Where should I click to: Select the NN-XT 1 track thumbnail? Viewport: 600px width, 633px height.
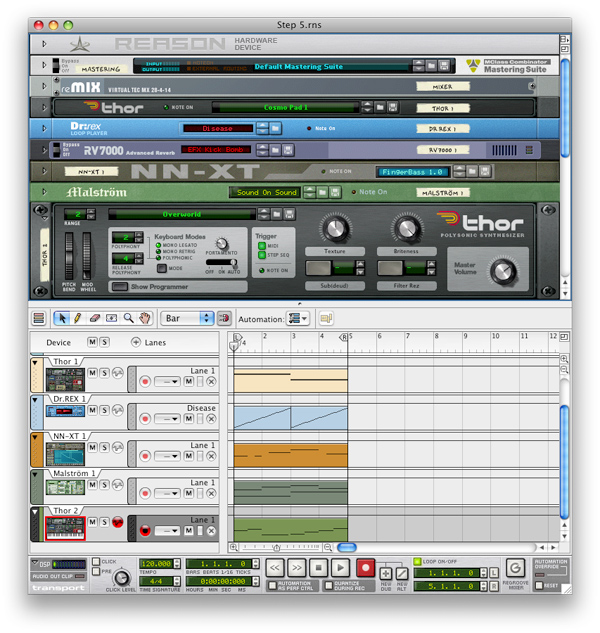[65, 454]
